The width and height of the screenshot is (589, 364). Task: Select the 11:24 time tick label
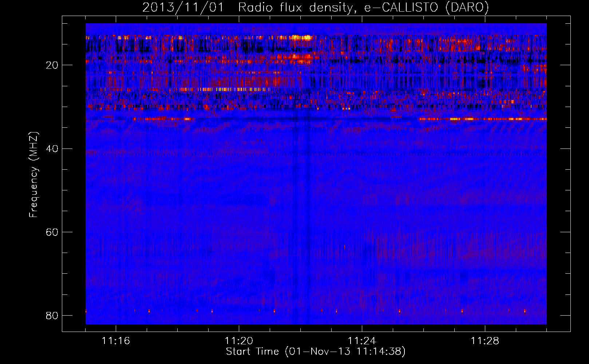pos(362,341)
